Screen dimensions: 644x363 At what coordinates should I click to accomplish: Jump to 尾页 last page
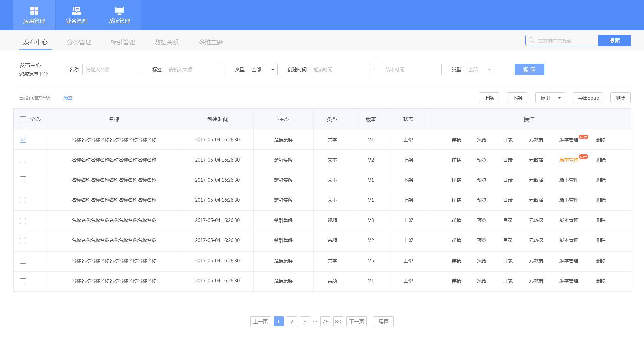pos(384,321)
